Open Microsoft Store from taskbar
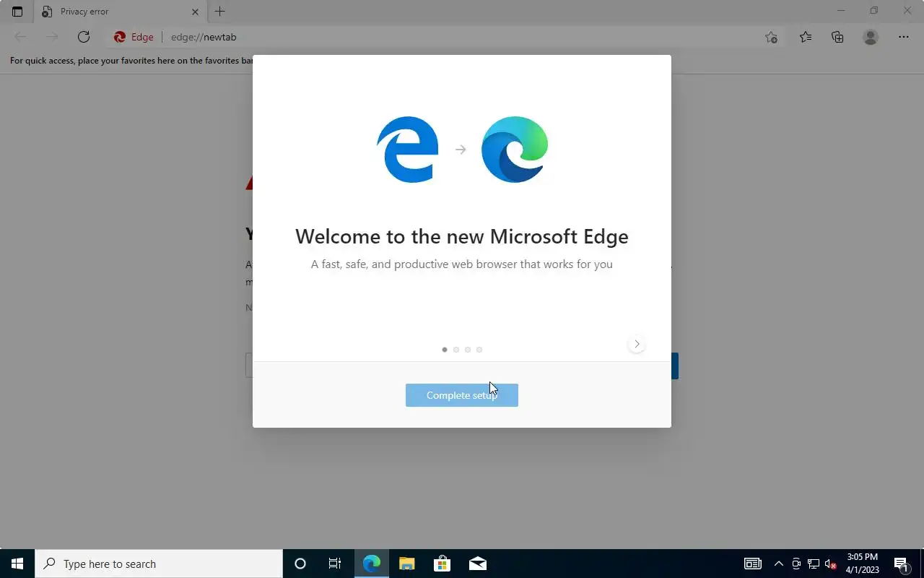 [x=442, y=564]
